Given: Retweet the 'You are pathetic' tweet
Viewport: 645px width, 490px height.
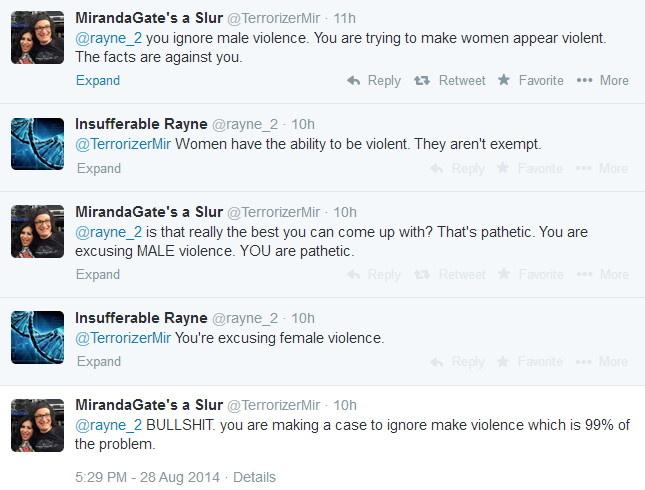Looking at the screenshot, I should pos(450,274).
